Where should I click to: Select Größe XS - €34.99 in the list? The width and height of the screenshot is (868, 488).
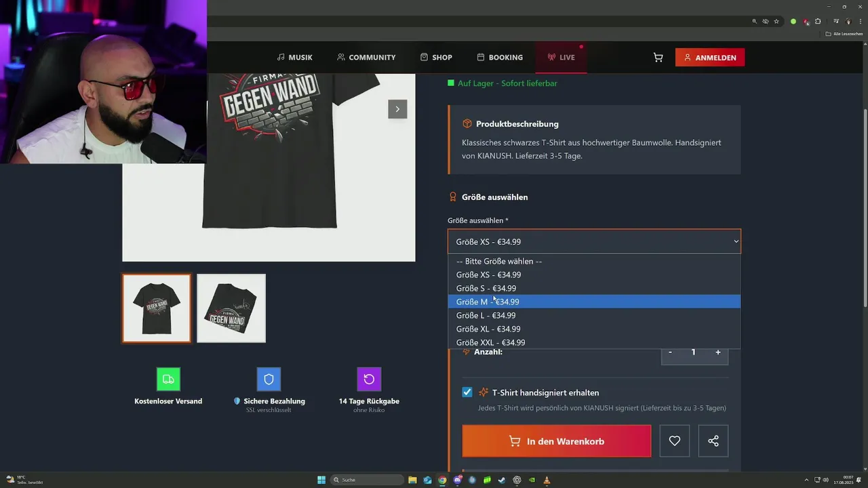[x=594, y=274]
